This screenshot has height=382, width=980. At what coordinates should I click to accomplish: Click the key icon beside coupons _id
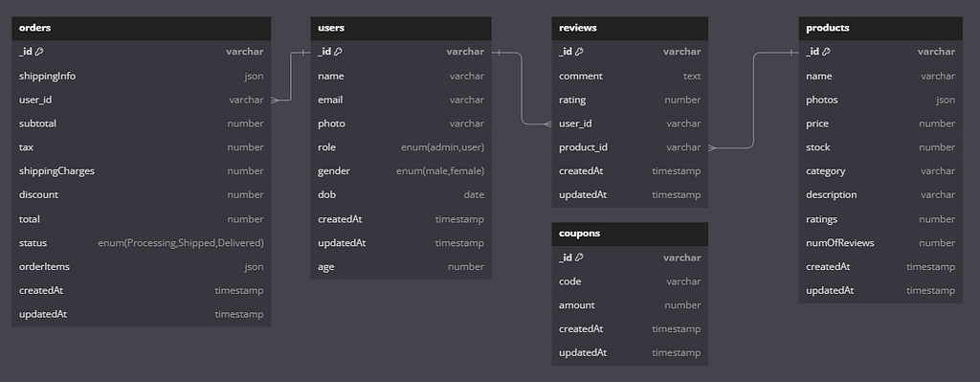coord(579,258)
